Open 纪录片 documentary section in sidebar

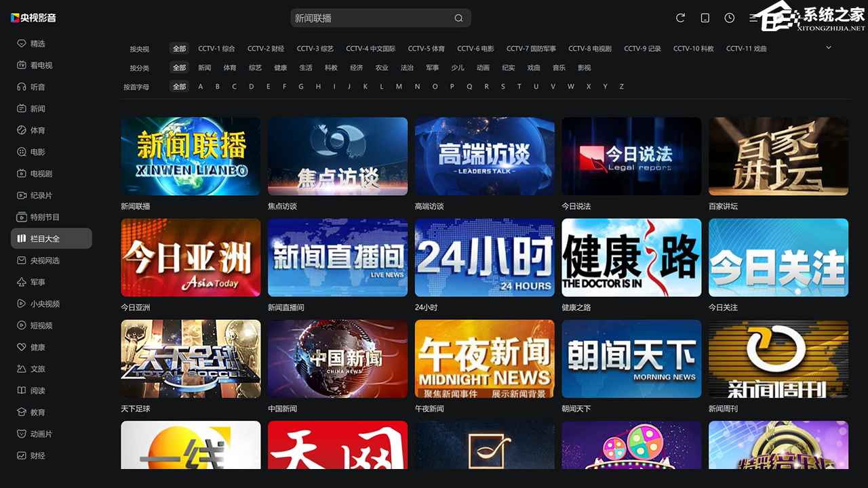click(41, 195)
